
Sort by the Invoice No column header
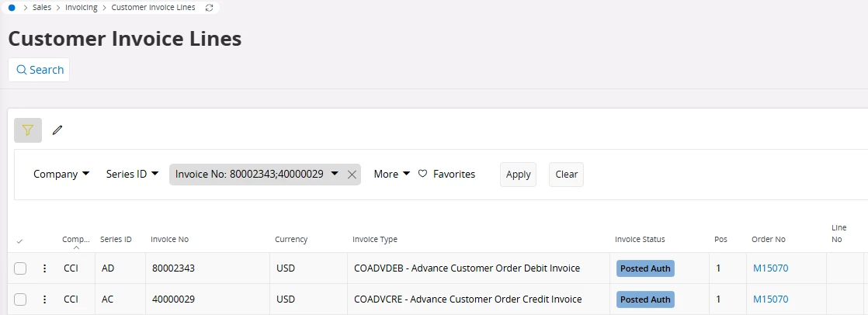169,240
